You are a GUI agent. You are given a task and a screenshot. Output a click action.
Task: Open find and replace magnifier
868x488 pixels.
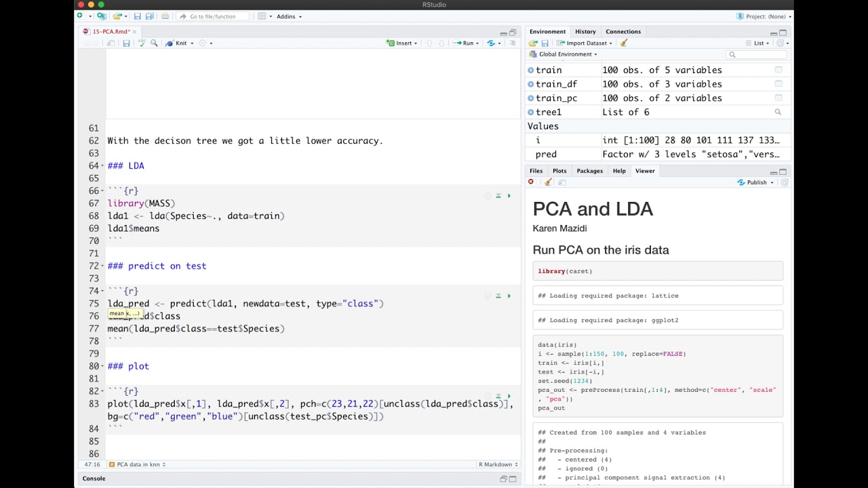click(x=154, y=43)
